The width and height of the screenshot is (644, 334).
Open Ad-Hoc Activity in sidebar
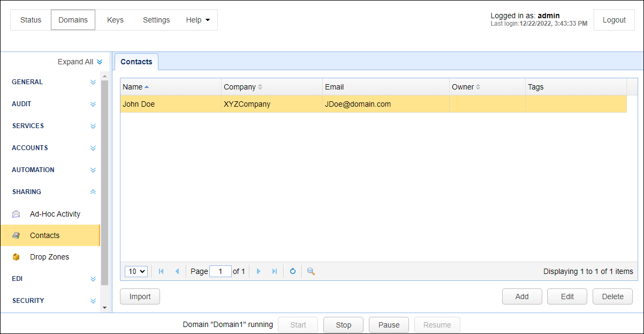(x=50, y=214)
